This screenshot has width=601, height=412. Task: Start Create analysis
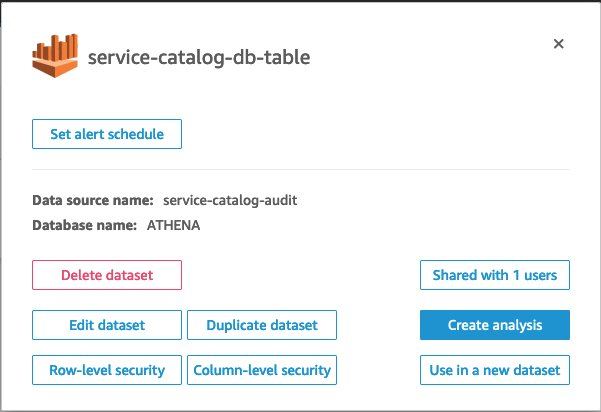click(x=494, y=325)
